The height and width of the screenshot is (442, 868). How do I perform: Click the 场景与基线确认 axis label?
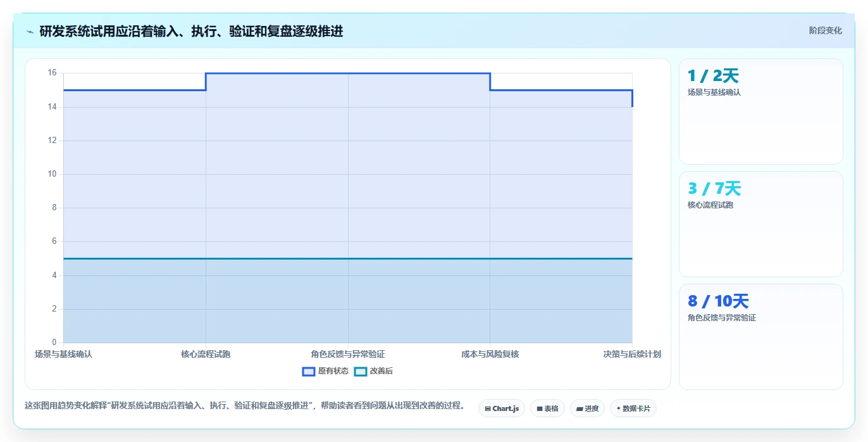click(63, 354)
